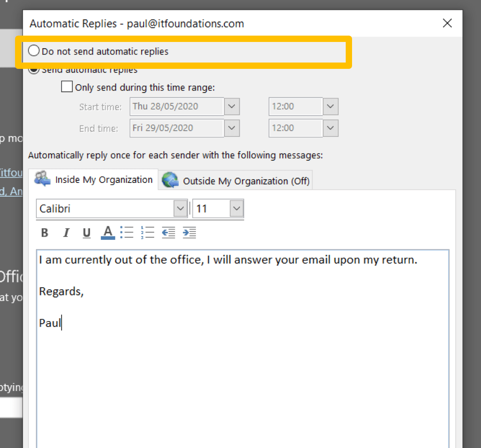481x448 pixels.
Task: Select the Send automatic replies radio button
Action: click(34, 70)
